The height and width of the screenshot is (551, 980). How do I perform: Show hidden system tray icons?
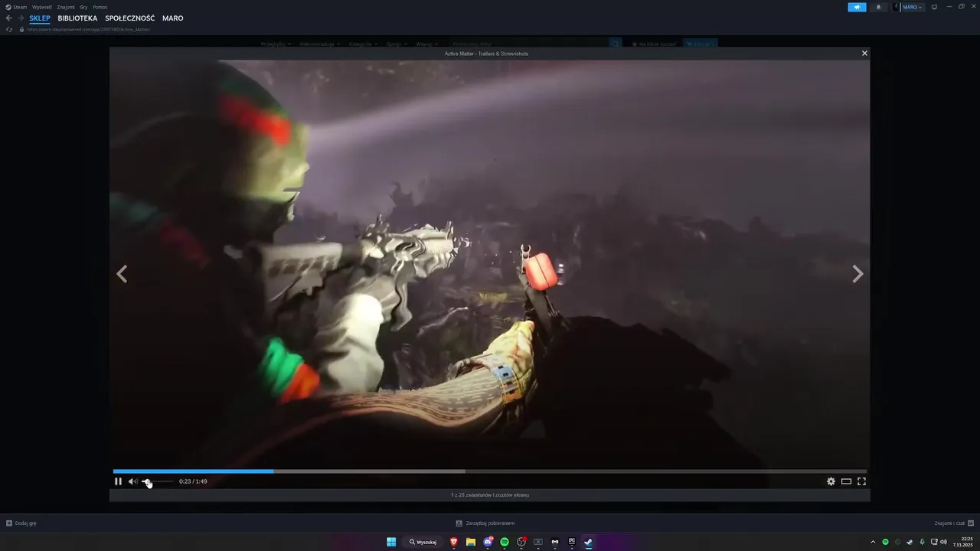873,542
